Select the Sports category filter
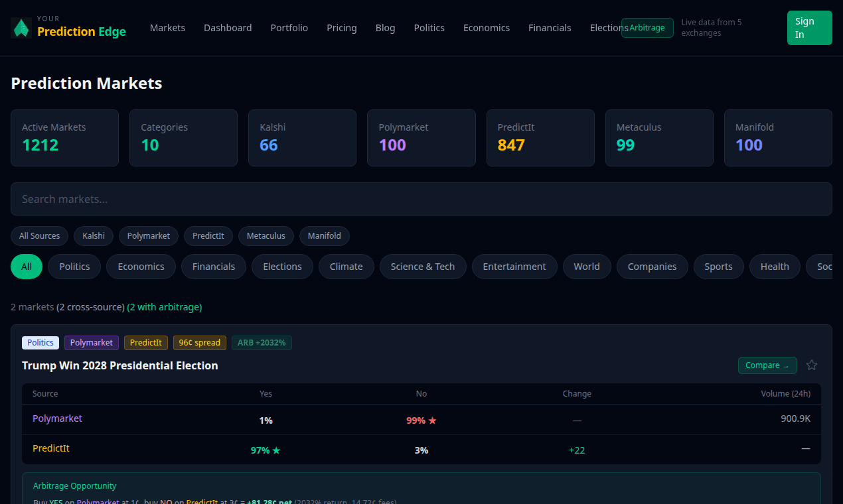 [718, 266]
